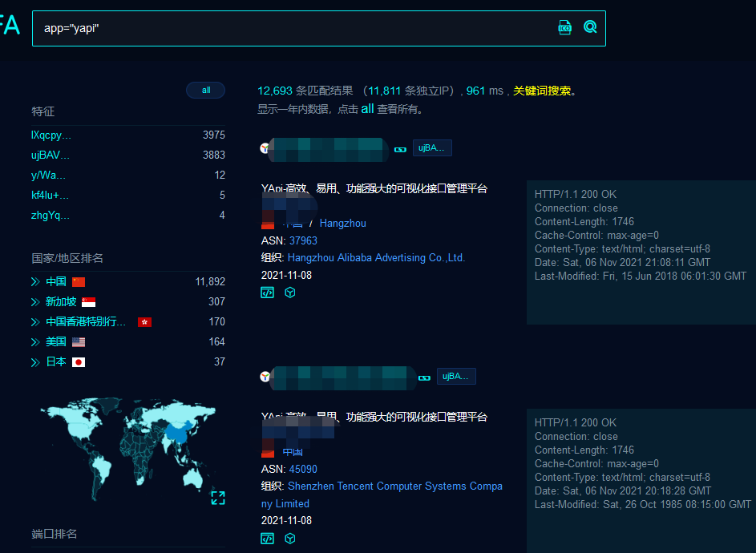View cube product icon for Alibaba result

coord(289,293)
